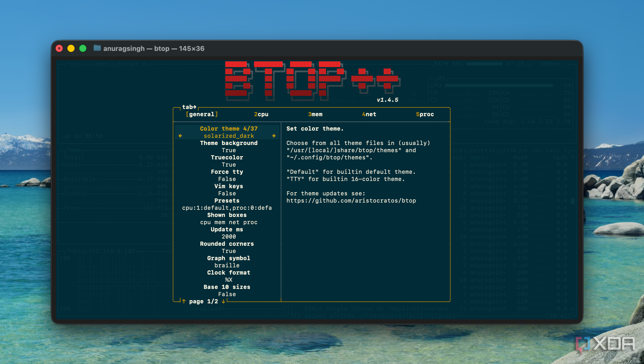Switch to the 5proc options tab
The width and height of the screenshot is (644, 364).
pos(425,114)
